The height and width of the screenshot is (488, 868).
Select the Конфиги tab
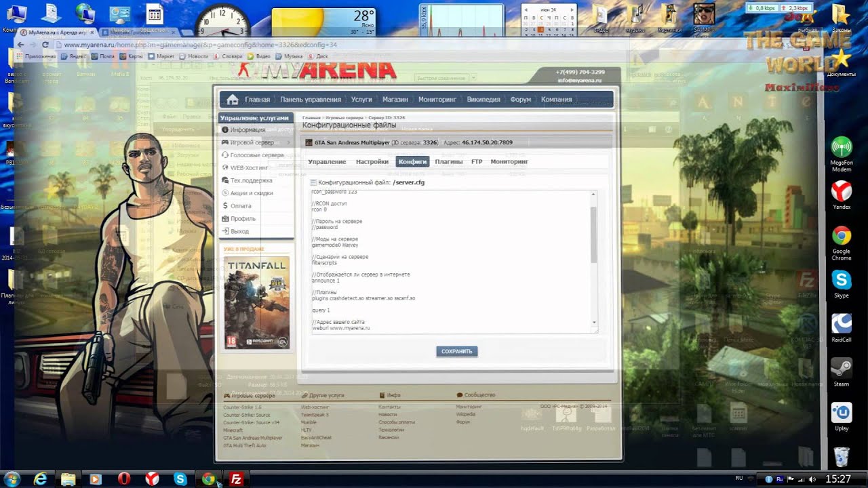pyautogui.click(x=413, y=162)
